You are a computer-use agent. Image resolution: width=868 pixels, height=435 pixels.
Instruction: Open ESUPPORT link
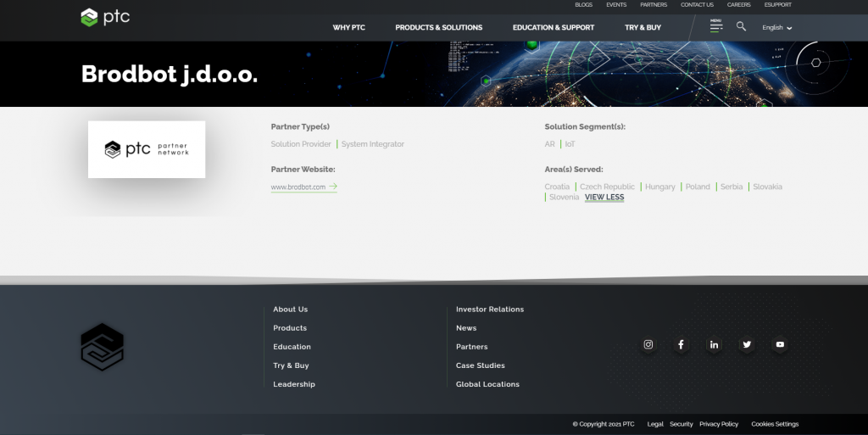778,4
